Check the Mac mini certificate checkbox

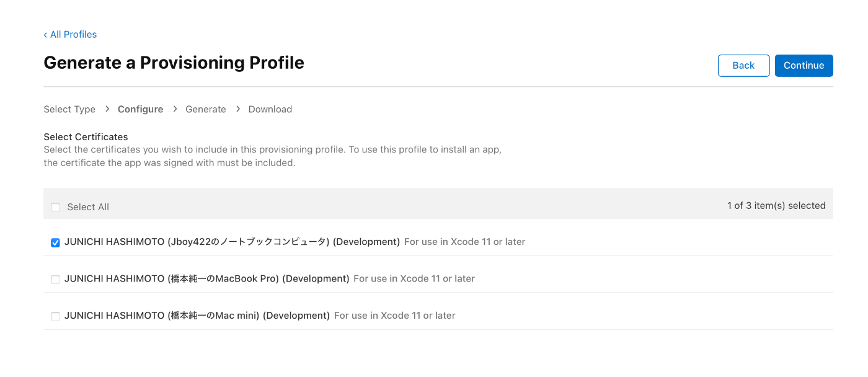[56, 316]
